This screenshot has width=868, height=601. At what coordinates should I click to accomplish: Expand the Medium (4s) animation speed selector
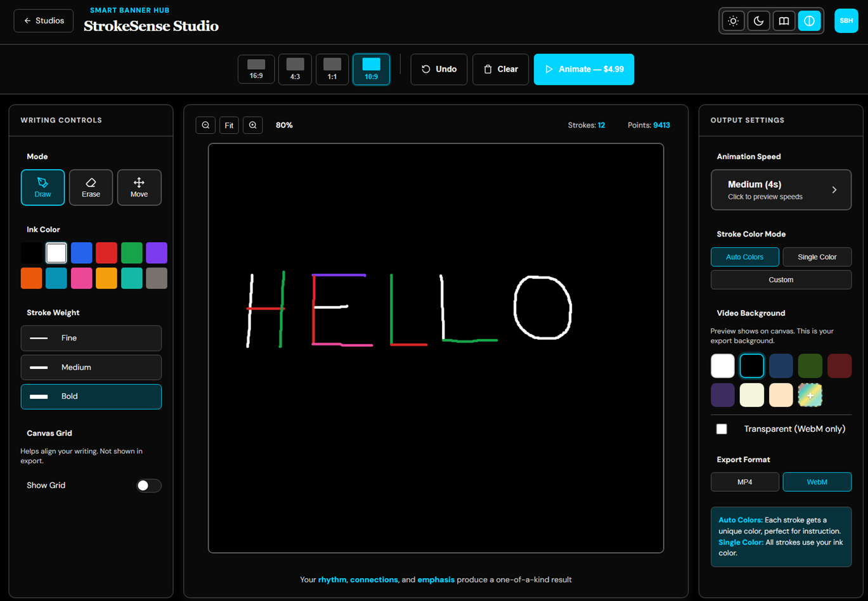[781, 190]
